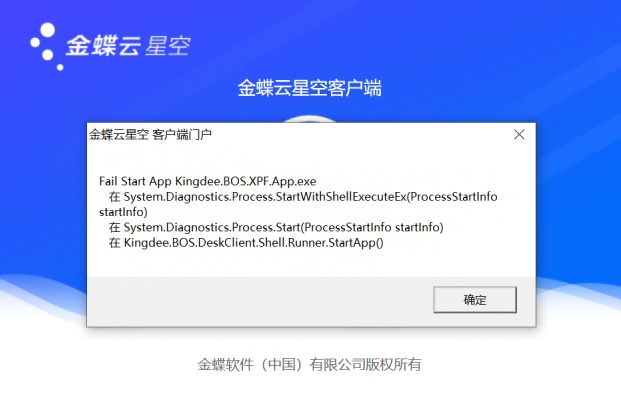Click the wrapped startInfo) text line

tap(123, 212)
